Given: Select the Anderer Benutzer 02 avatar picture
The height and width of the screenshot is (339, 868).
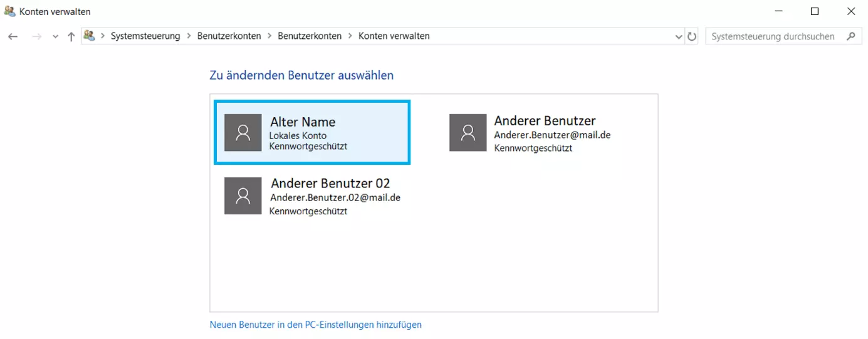Looking at the screenshot, I should click(x=243, y=196).
